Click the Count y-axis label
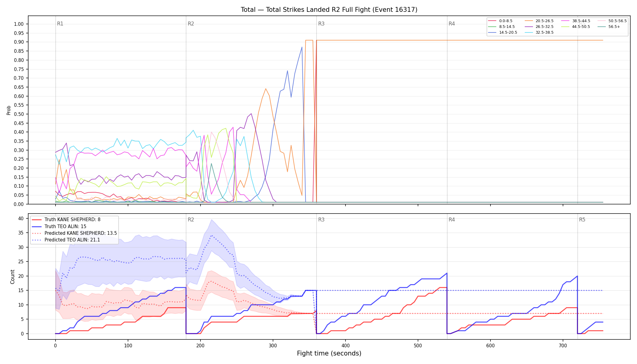 pyautogui.click(x=12, y=277)
